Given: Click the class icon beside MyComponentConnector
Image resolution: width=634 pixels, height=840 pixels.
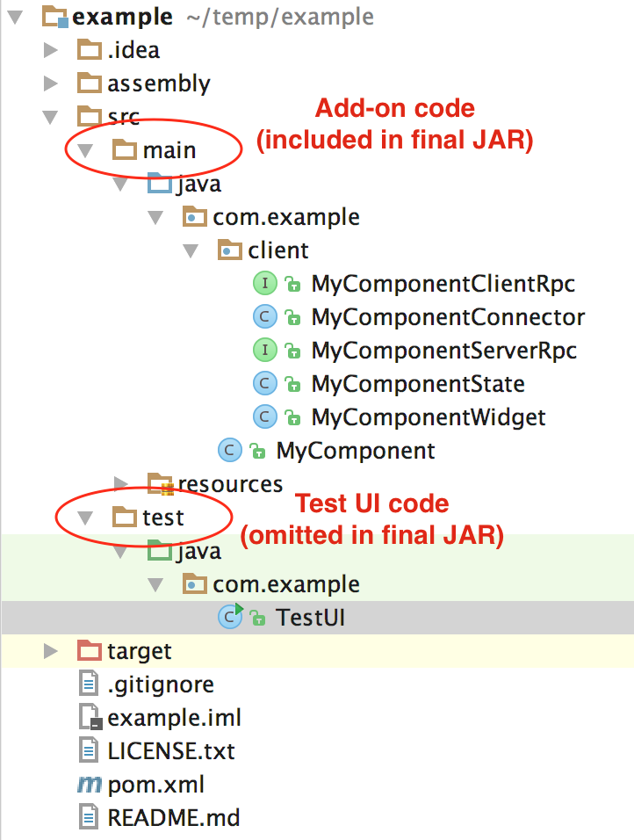Looking at the screenshot, I should tap(264, 316).
